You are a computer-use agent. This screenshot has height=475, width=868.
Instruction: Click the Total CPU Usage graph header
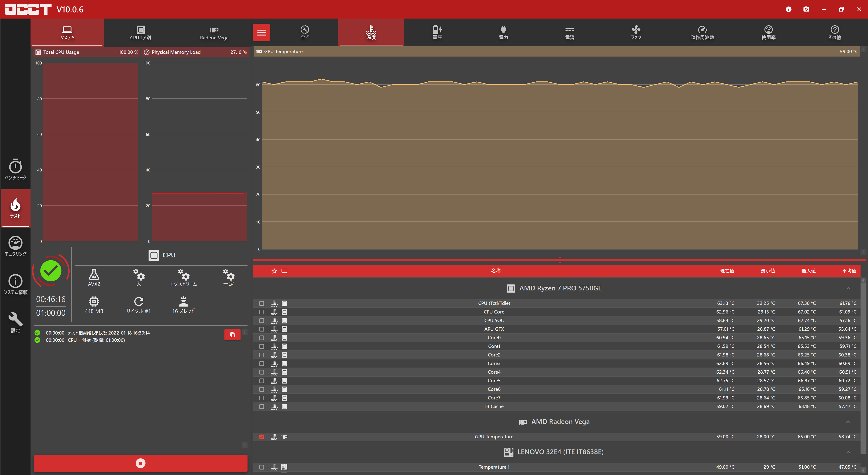point(87,52)
